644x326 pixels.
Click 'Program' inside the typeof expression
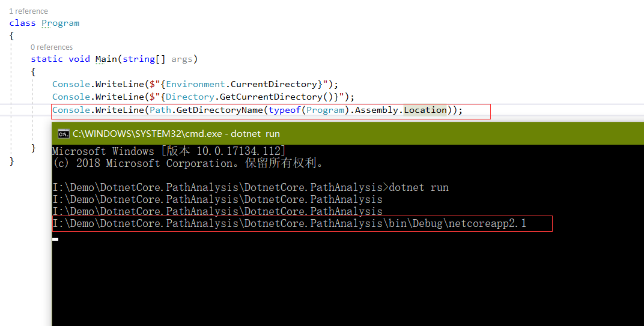[325, 110]
